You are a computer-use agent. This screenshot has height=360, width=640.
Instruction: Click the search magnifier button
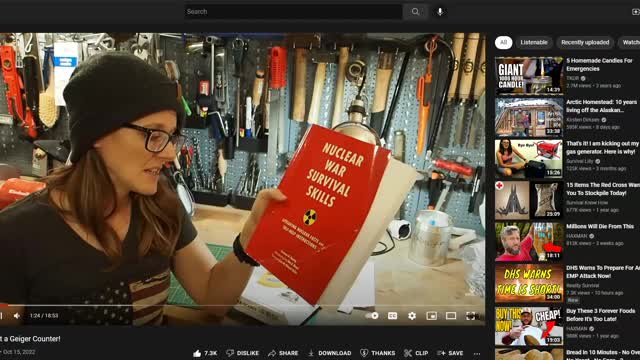click(x=415, y=12)
